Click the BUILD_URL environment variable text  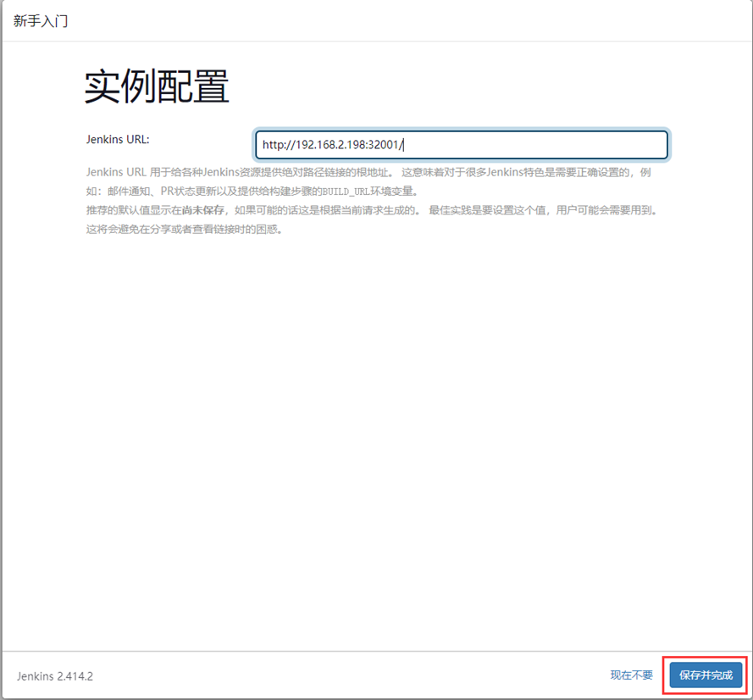click(x=346, y=192)
